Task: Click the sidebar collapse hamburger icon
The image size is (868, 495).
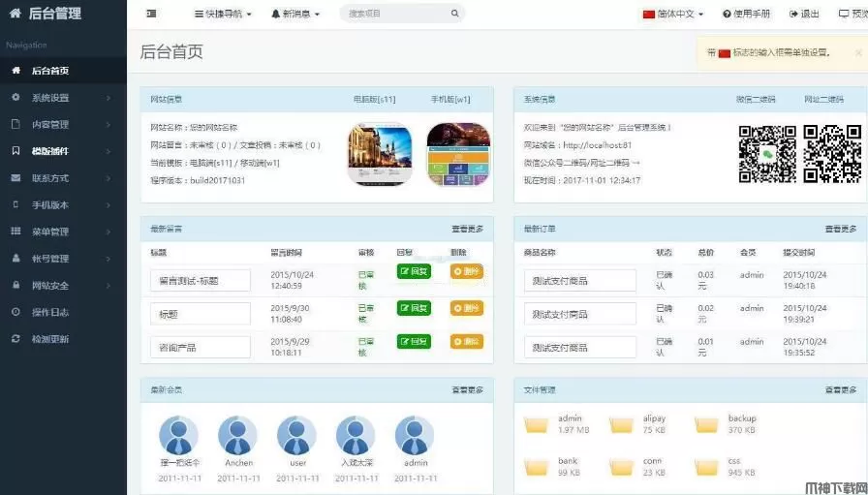Action: (x=151, y=14)
